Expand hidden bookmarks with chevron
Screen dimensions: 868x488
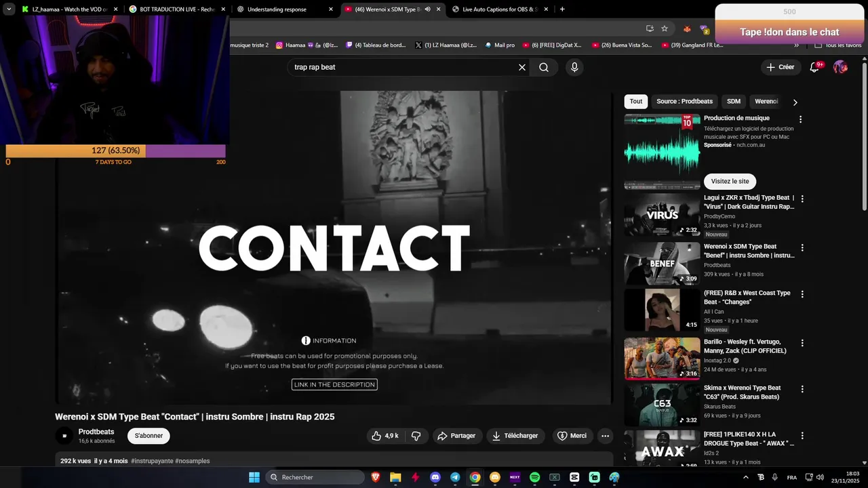[x=797, y=45]
